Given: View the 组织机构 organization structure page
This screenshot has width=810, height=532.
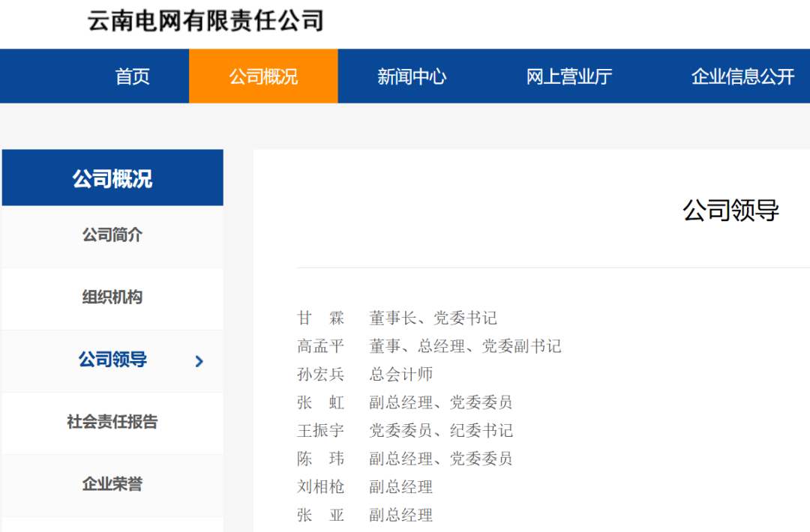Looking at the screenshot, I should pos(112,298).
